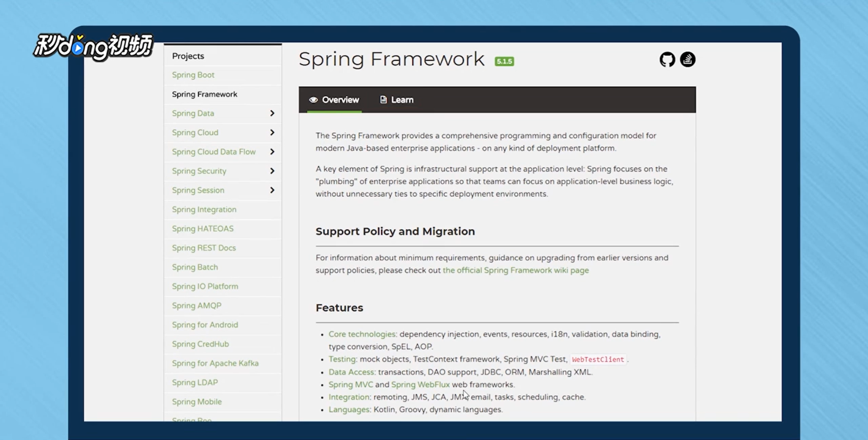Click the Support Policy and Migration heading
This screenshot has width=868, height=440.
pos(395,231)
